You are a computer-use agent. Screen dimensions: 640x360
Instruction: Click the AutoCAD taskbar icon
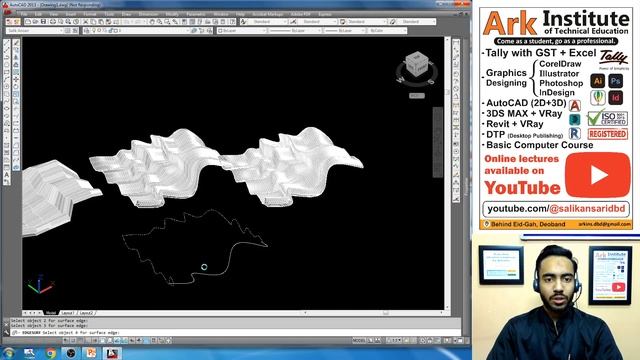tap(112, 353)
